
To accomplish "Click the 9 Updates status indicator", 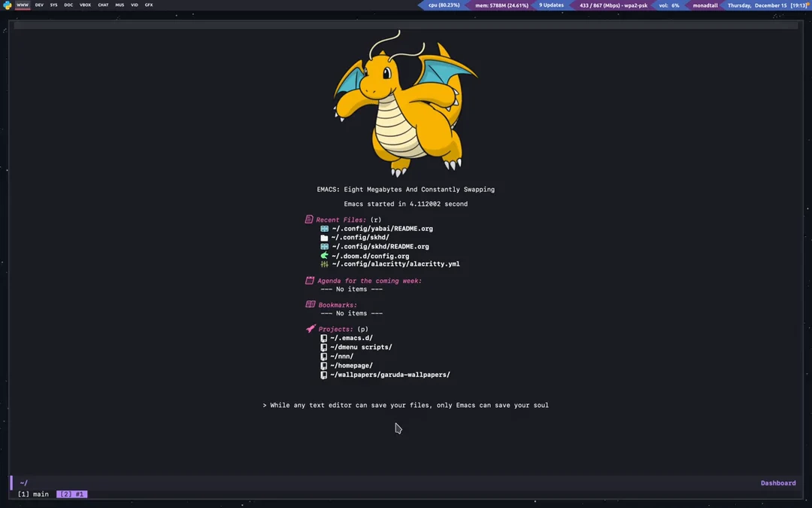I will 550,5.
